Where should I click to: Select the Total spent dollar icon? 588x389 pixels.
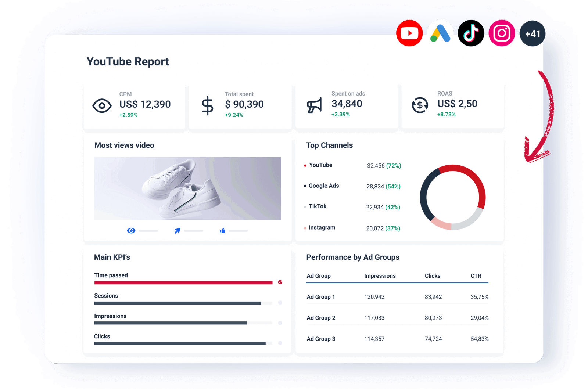pos(207,105)
